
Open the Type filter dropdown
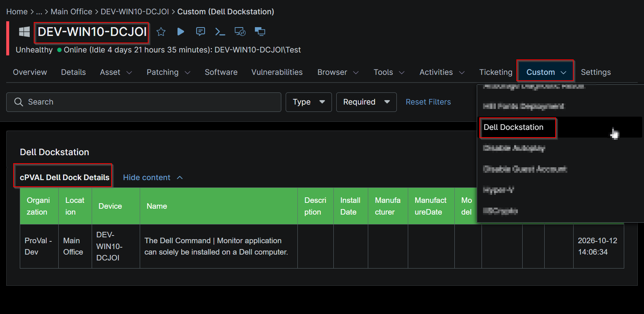click(x=309, y=102)
